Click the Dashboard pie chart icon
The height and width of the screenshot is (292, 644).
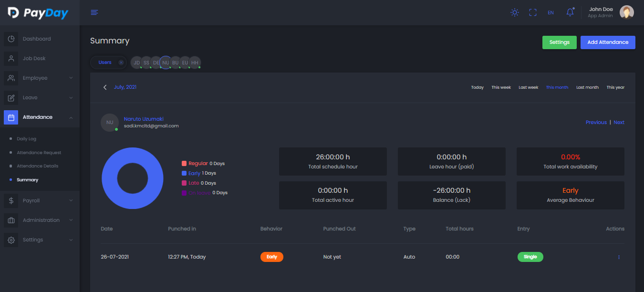click(x=11, y=39)
